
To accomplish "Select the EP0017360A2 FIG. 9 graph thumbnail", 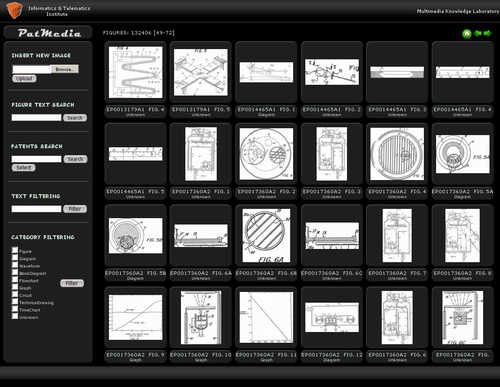I will coord(136,317).
